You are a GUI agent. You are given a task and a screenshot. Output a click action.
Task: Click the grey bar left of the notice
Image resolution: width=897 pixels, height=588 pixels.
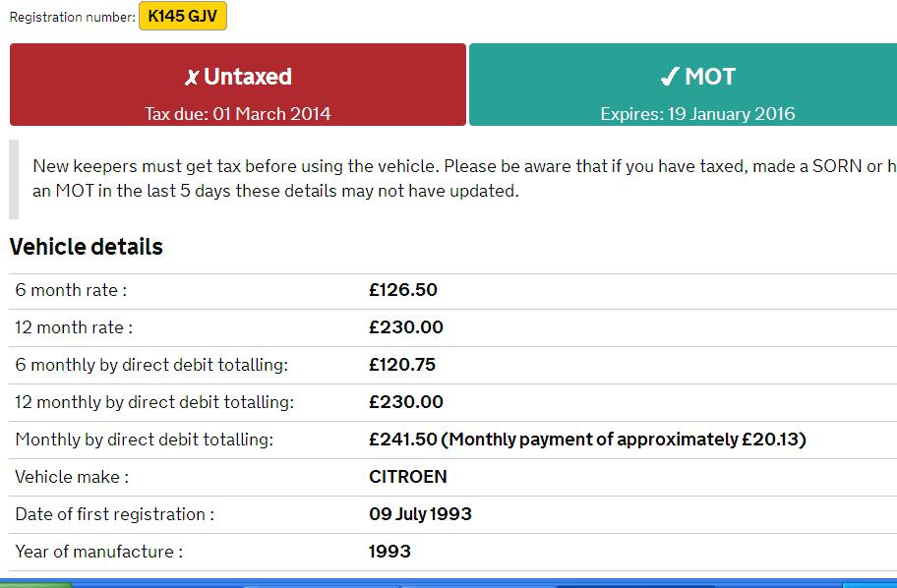pos(14,179)
